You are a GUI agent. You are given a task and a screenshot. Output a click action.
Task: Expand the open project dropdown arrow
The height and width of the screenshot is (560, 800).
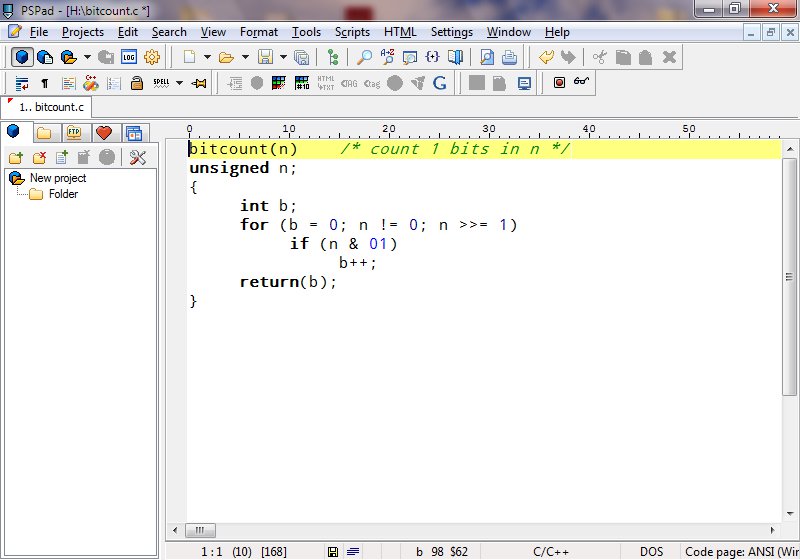tap(87, 57)
